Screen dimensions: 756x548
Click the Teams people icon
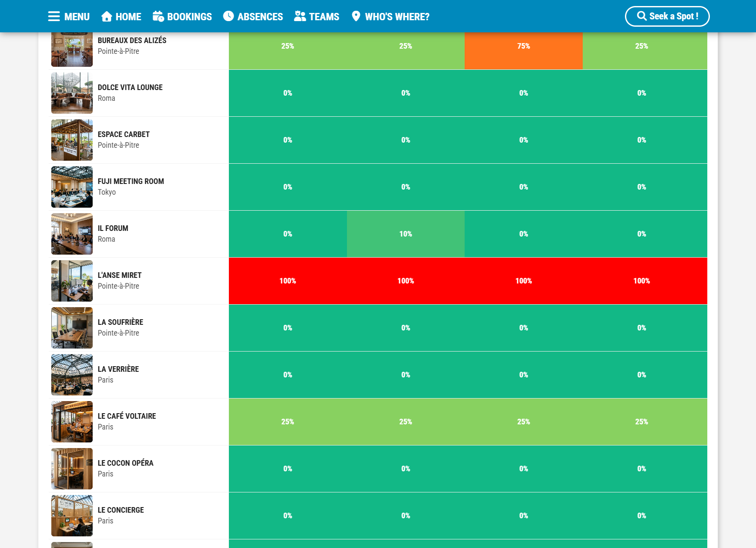pyautogui.click(x=300, y=16)
